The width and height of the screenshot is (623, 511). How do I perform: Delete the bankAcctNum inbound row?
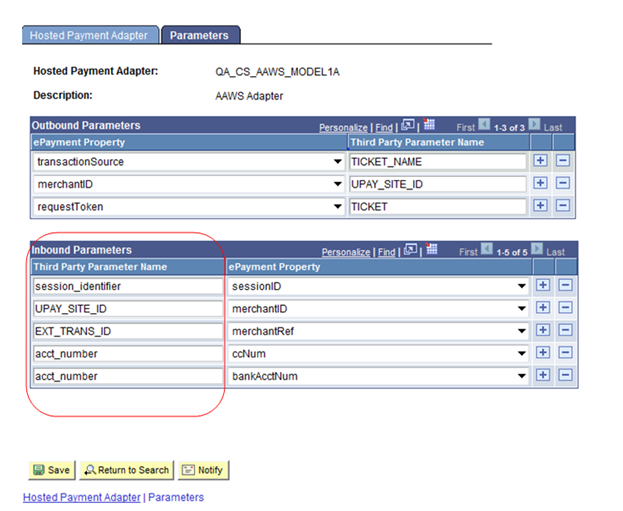point(565,375)
